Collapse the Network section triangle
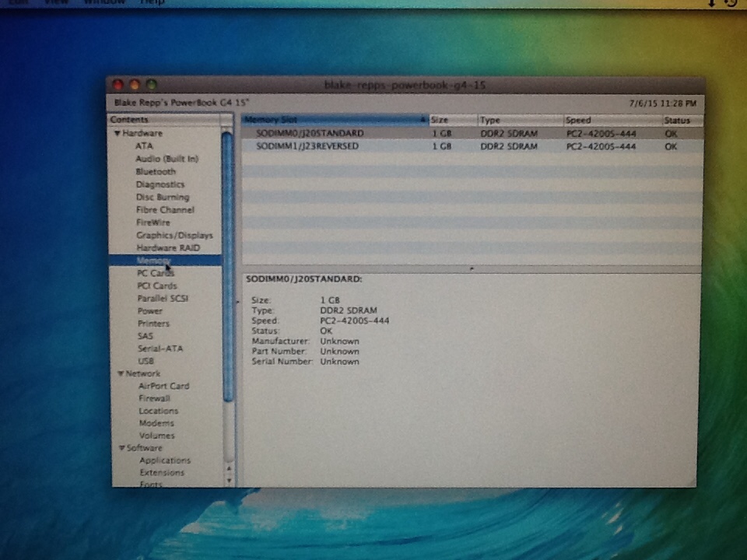 coord(121,374)
